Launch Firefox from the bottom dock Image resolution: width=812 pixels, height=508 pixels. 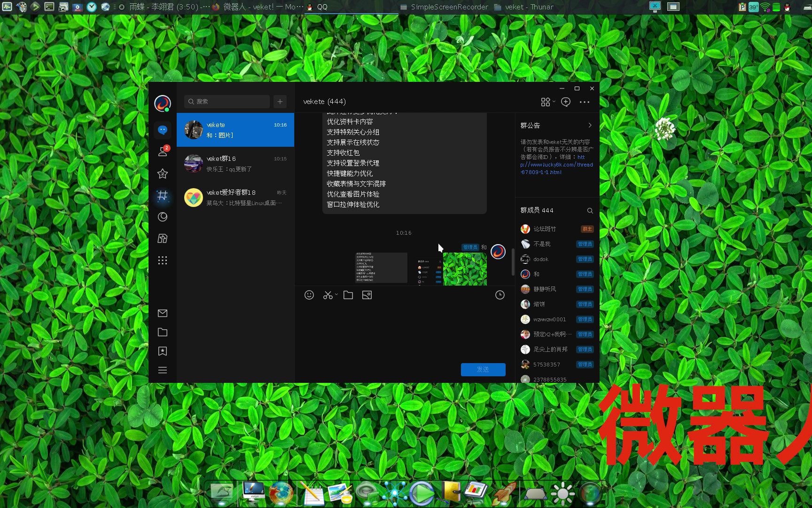point(281,493)
